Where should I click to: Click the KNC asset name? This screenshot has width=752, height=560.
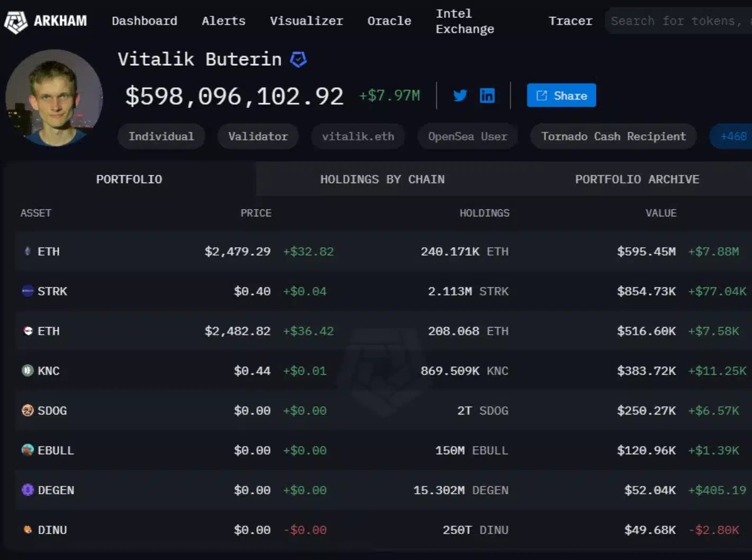pyautogui.click(x=49, y=371)
